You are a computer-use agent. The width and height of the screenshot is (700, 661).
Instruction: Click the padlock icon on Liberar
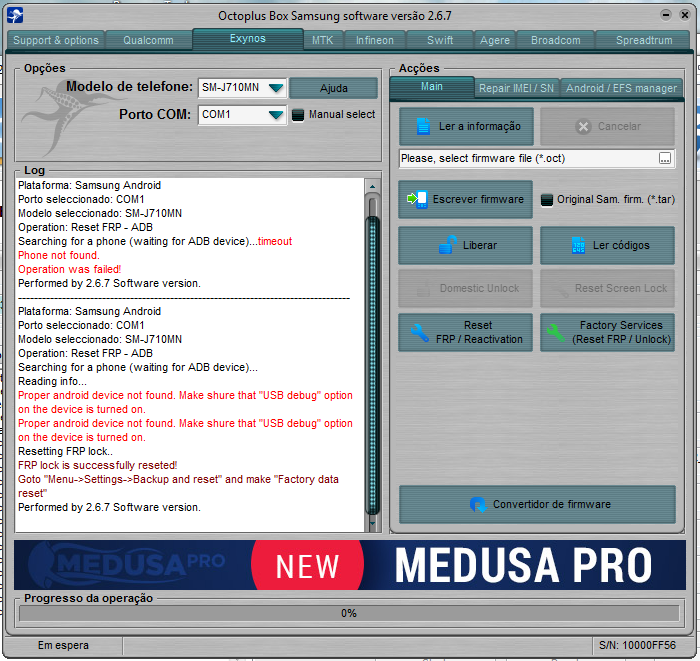(448, 245)
